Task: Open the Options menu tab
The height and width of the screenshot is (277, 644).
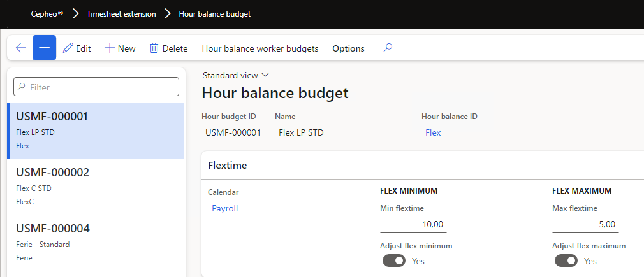Action: (x=348, y=48)
